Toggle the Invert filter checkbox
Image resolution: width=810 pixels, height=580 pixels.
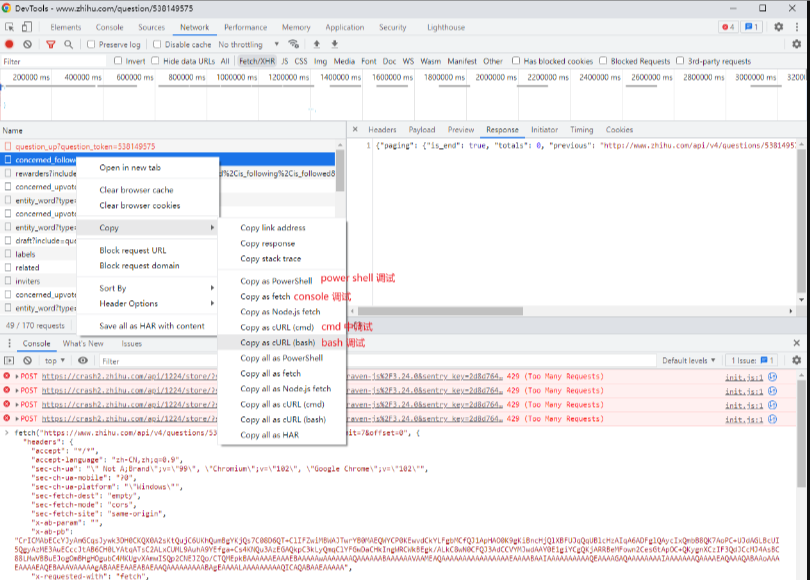coord(118,61)
